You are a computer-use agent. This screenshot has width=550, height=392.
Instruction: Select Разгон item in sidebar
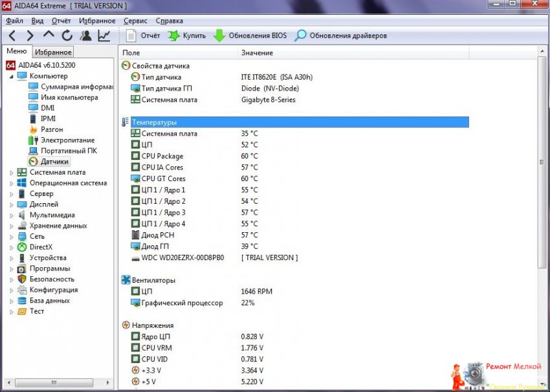point(52,129)
